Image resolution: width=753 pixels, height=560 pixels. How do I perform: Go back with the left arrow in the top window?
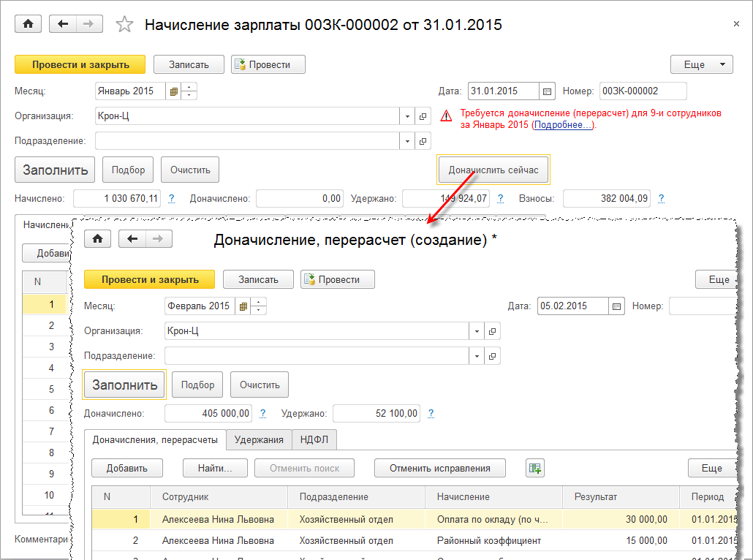[x=63, y=24]
